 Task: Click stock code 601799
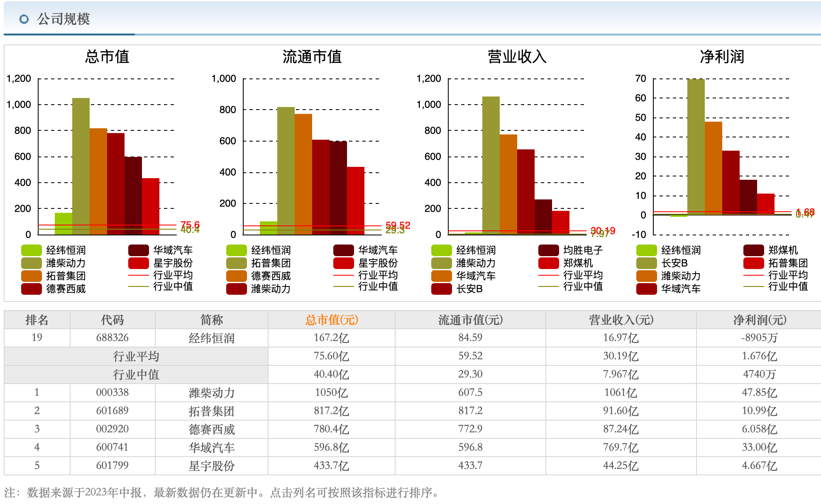click(x=112, y=465)
